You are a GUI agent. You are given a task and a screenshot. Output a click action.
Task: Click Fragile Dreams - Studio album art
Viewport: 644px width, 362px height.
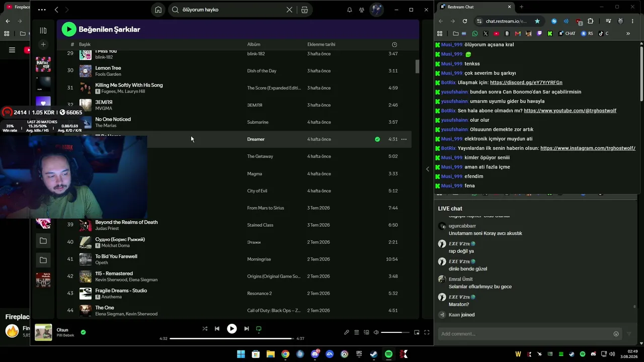(x=86, y=294)
